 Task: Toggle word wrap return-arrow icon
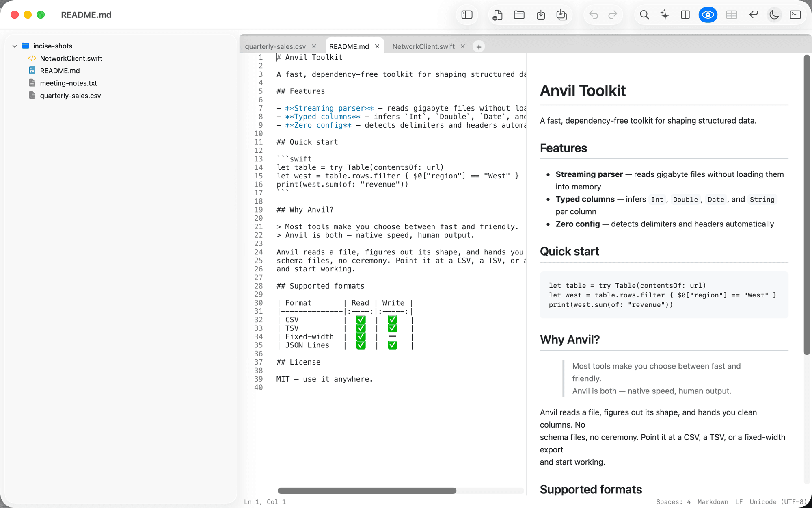click(754, 15)
